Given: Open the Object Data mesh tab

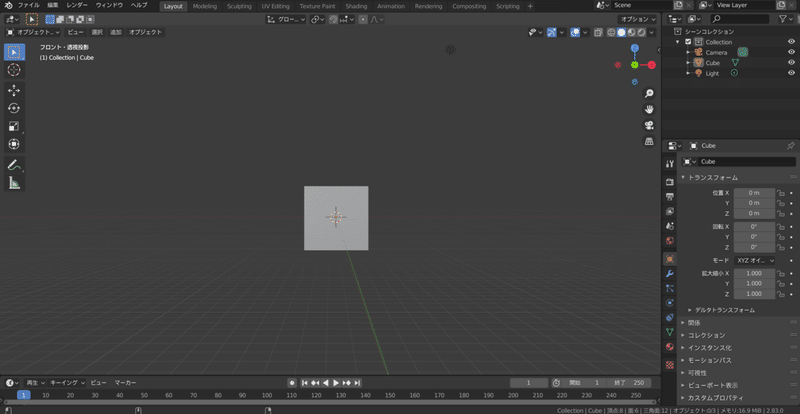Looking at the screenshot, I should click(670, 332).
